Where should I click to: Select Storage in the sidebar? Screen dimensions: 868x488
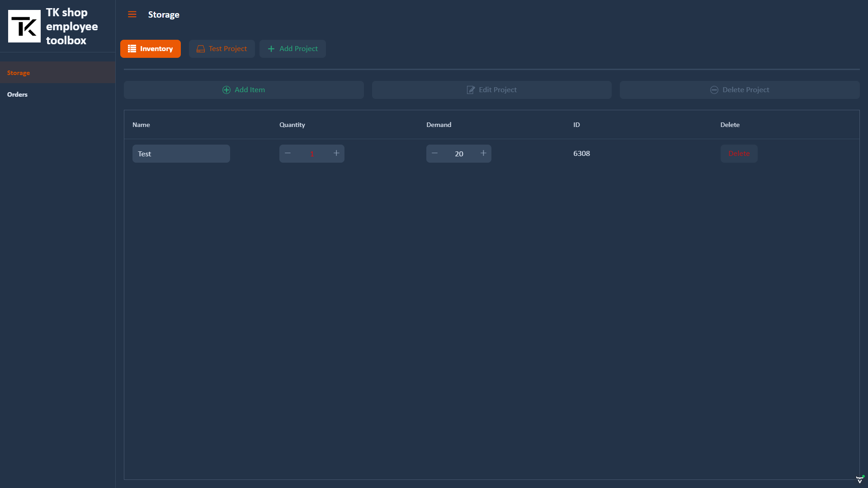click(19, 72)
